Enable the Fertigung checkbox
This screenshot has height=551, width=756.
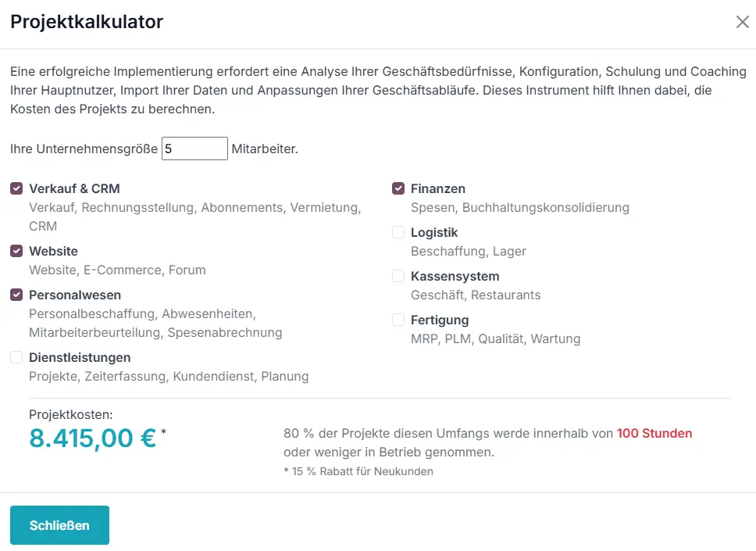(x=398, y=320)
